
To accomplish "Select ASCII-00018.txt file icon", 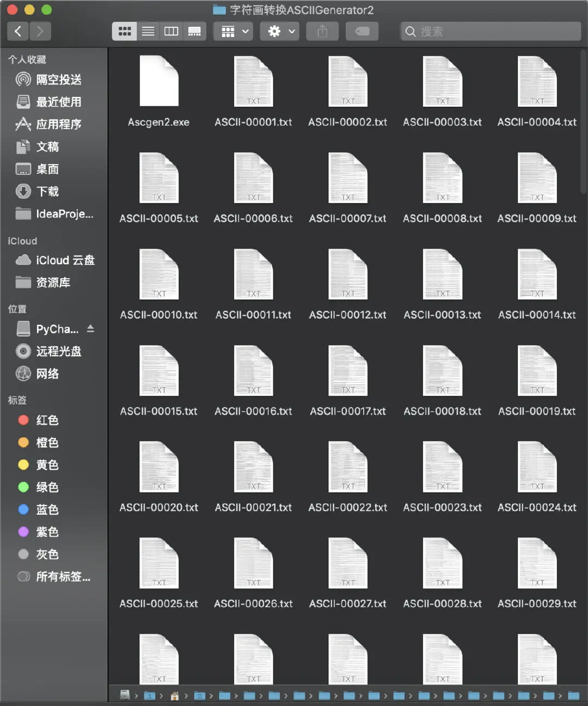I will [443, 370].
